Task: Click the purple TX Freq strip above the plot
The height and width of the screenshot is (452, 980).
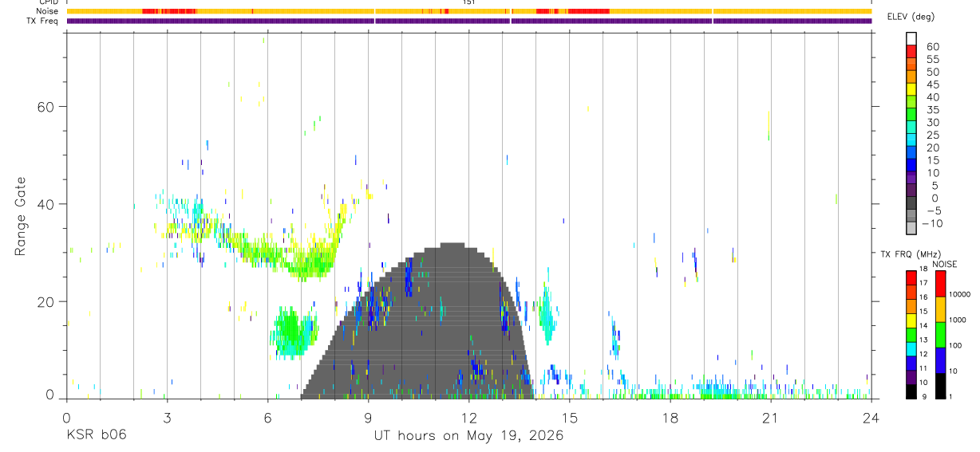Action: coord(468,21)
